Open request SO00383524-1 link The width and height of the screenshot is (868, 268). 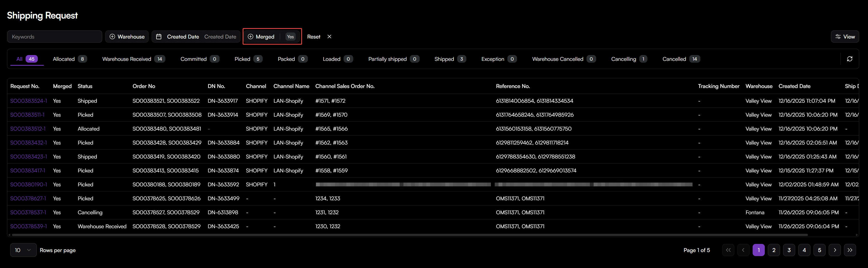[29, 101]
